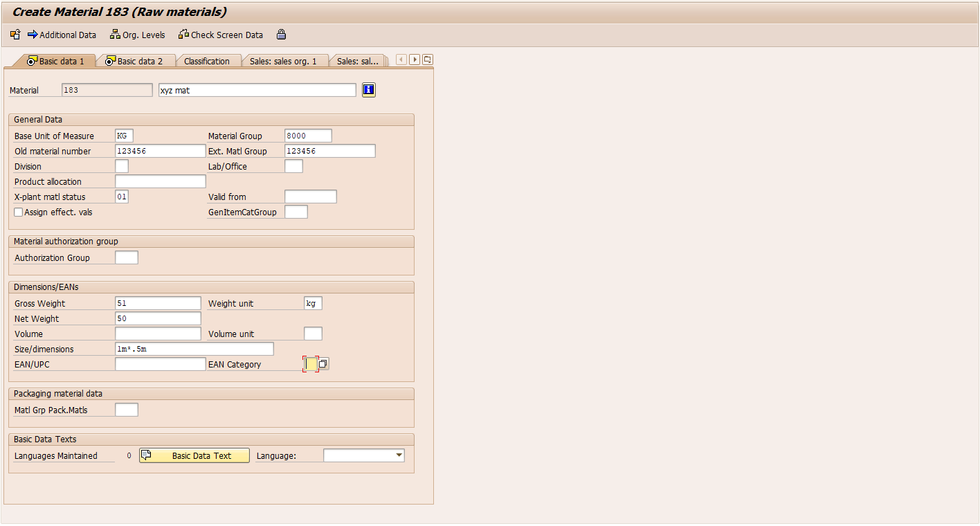This screenshot has height=526, width=980.
Task: Click the lock icon in the toolbar
Action: pos(281,35)
